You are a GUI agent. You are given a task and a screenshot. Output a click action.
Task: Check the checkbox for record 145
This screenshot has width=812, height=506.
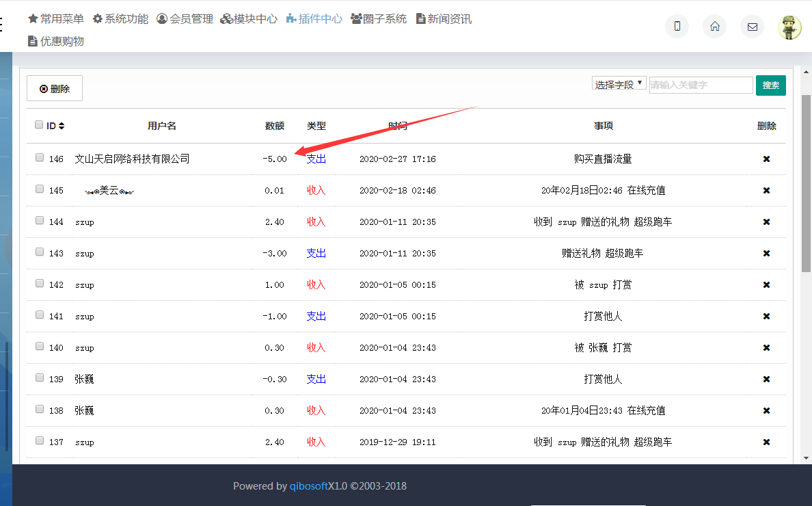point(40,189)
